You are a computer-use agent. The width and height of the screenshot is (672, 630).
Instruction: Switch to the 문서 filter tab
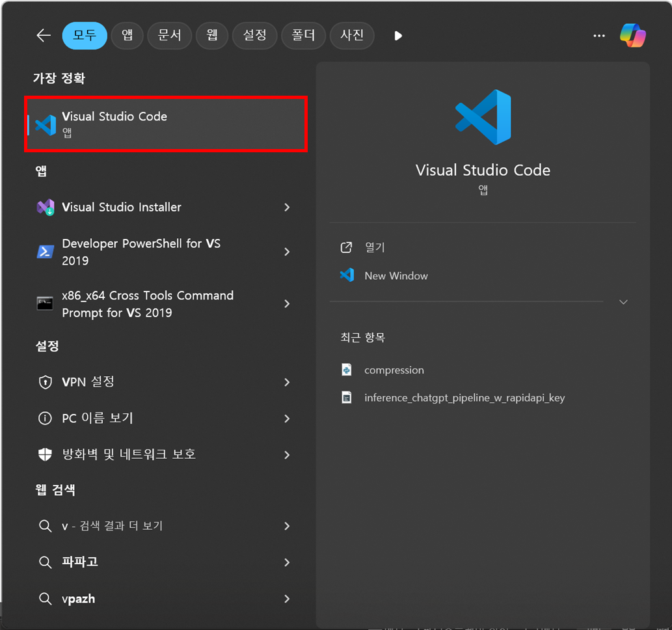pyautogui.click(x=169, y=36)
